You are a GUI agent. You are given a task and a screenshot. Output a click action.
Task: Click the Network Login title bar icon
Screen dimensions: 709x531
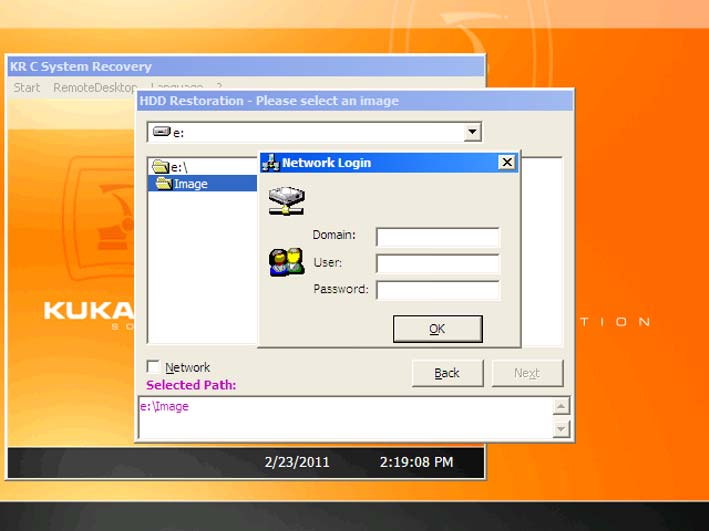(x=271, y=162)
